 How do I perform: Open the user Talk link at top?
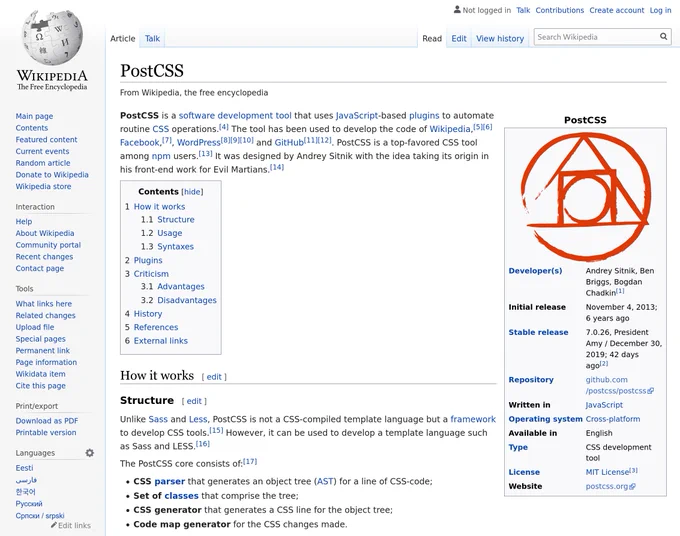tap(523, 10)
